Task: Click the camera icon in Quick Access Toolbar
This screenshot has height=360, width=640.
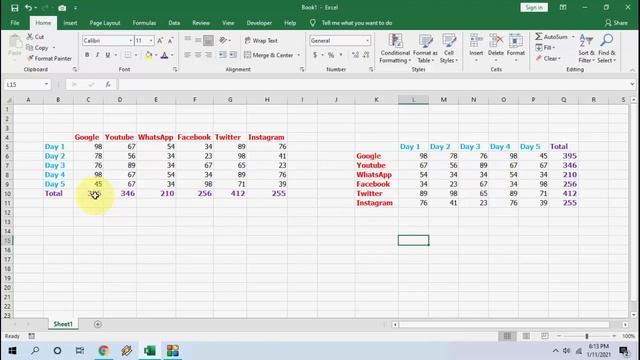Action: pos(62,8)
